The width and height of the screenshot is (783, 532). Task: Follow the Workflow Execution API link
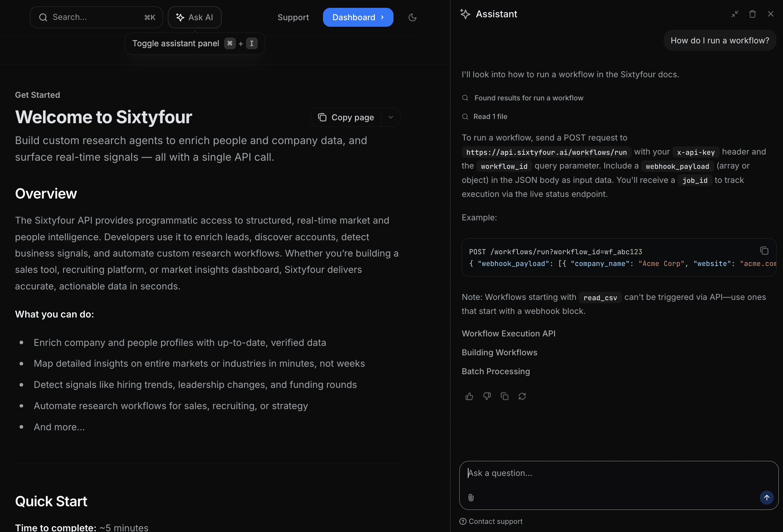508,333
